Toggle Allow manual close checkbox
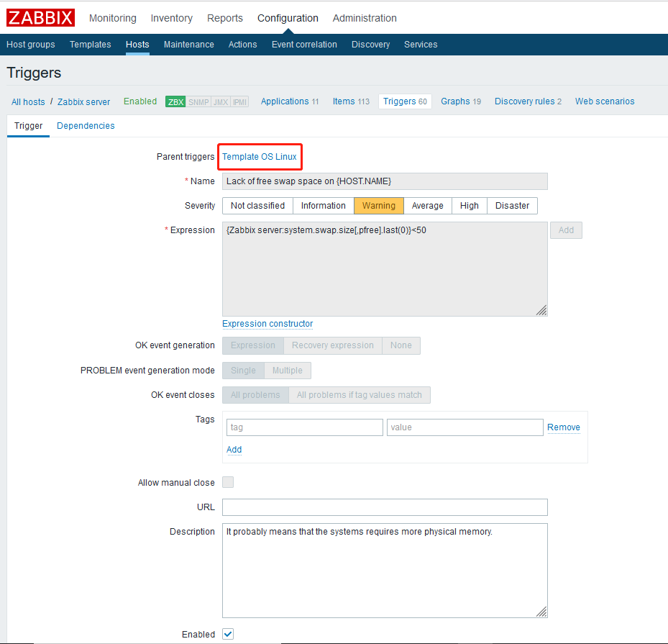This screenshot has height=644, width=668. [228, 483]
